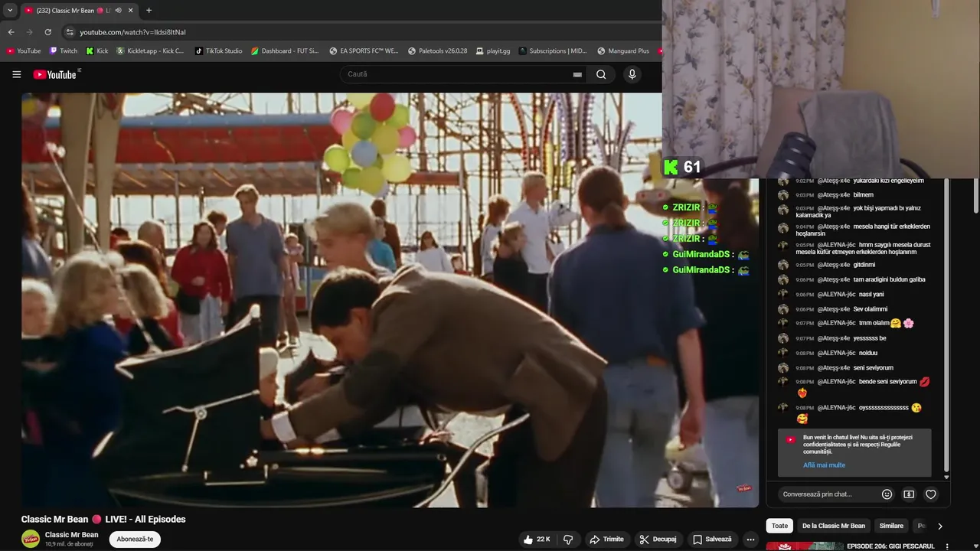Open the EA SPORTS FC bookmark
Viewport: 980px width, 551px height.
(364, 51)
